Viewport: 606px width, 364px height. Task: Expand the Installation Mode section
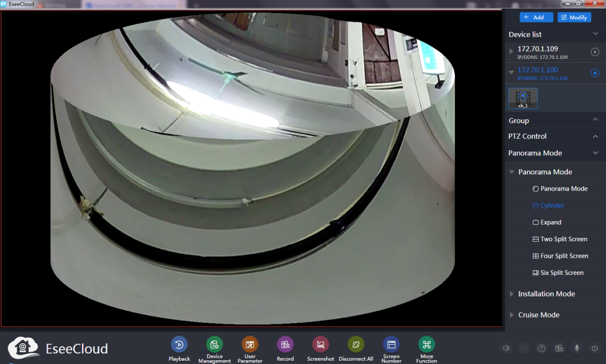(546, 294)
